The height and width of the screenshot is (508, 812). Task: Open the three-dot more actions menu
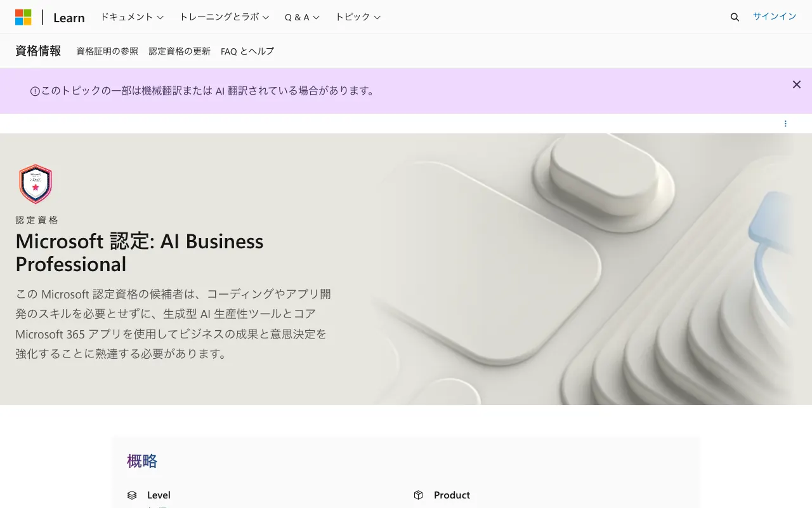pos(785,124)
